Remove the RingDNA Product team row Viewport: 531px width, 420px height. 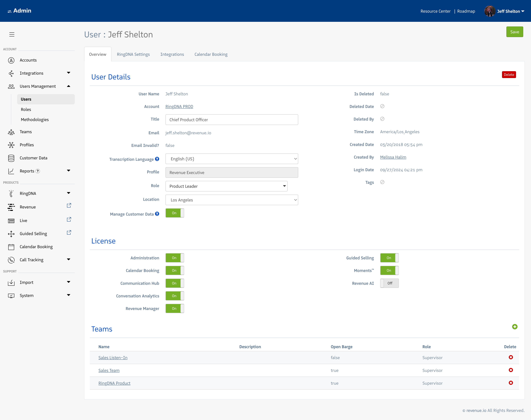(511, 383)
